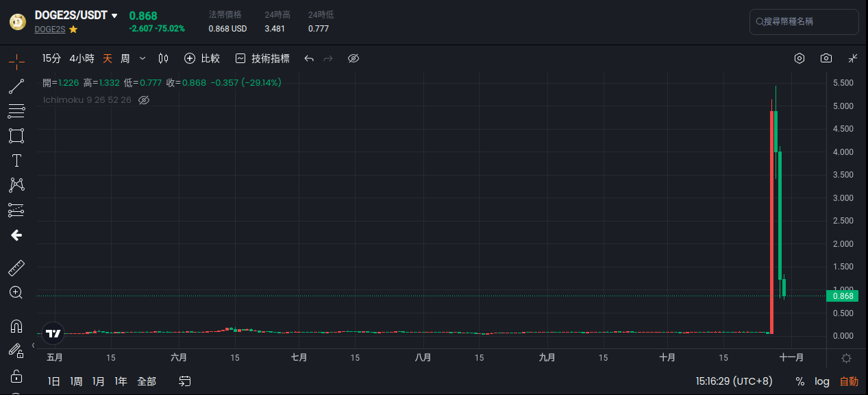868x395 pixels.
Task: Toggle percent scale %
Action: pyautogui.click(x=799, y=381)
